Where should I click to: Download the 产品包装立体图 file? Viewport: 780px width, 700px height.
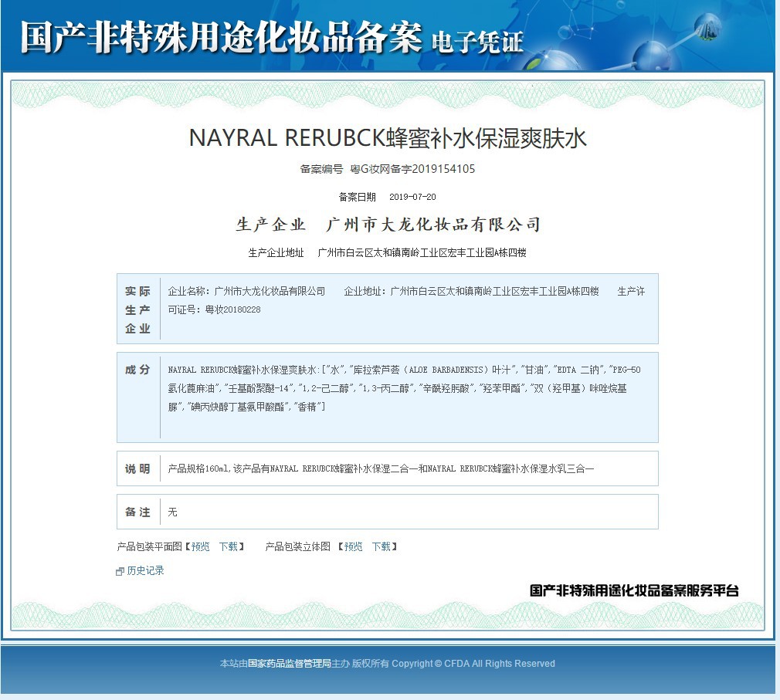tap(381, 546)
